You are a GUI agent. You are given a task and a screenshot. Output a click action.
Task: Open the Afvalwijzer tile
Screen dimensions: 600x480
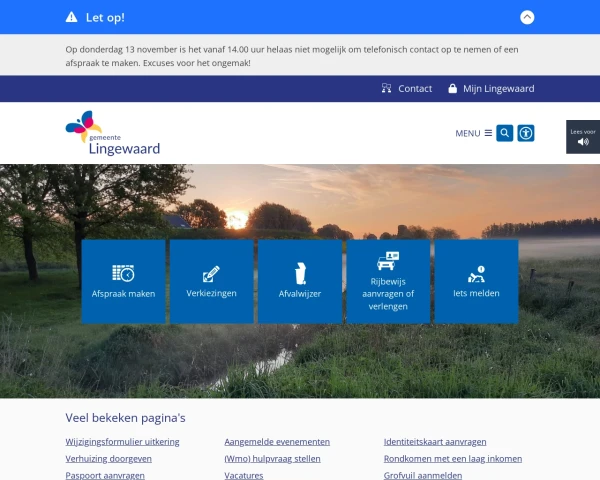click(300, 281)
